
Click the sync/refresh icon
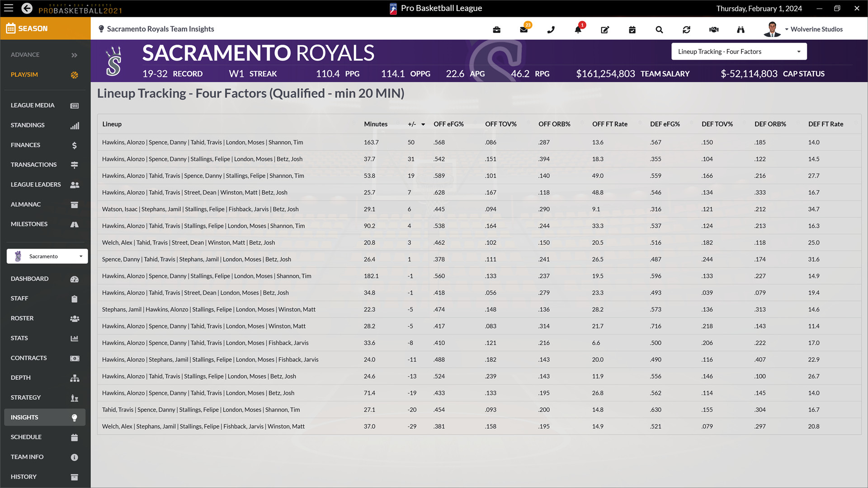tap(686, 29)
